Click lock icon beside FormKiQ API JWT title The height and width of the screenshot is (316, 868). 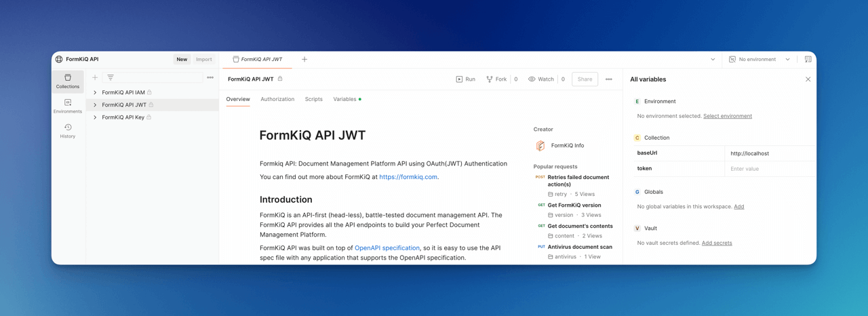pos(280,79)
